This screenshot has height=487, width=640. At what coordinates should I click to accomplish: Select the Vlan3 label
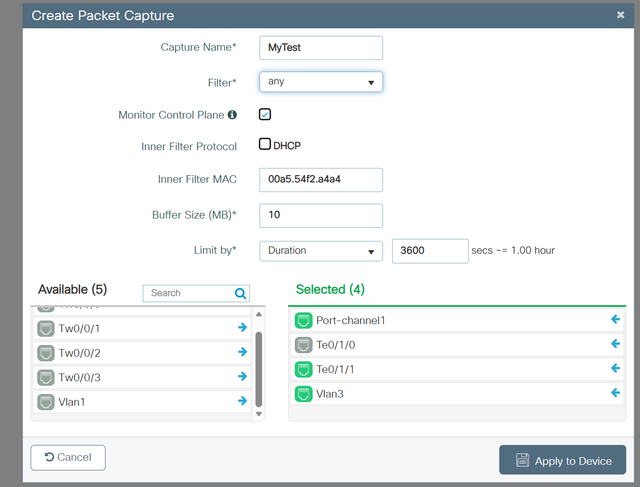click(x=330, y=394)
